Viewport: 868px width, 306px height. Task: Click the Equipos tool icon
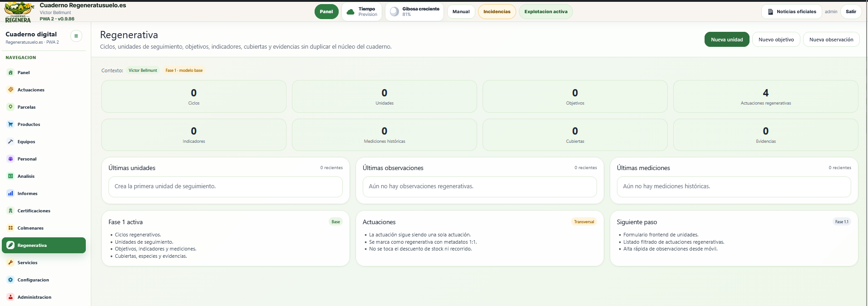point(10,141)
